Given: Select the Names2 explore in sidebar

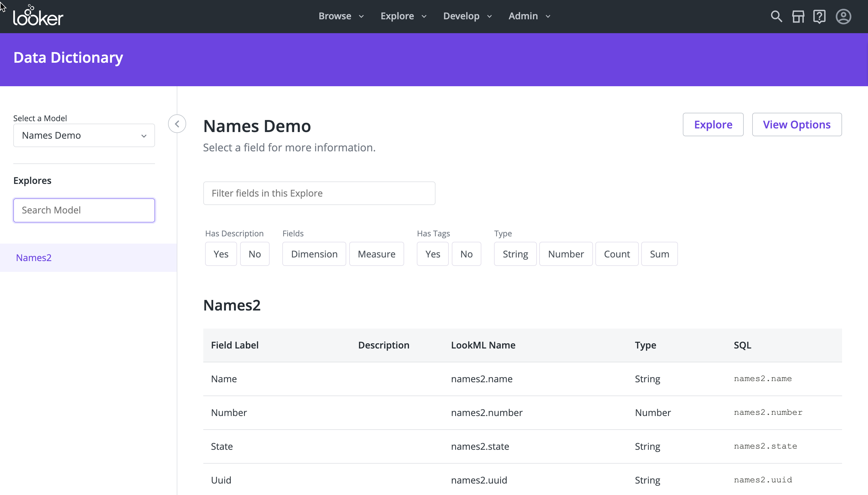Looking at the screenshot, I should click(34, 258).
